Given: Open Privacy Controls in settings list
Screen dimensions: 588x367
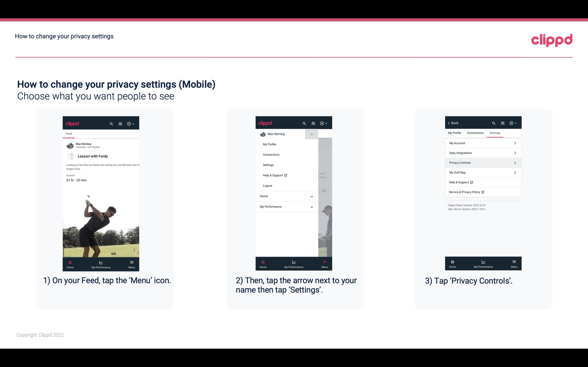Looking at the screenshot, I should pyautogui.click(x=483, y=162).
